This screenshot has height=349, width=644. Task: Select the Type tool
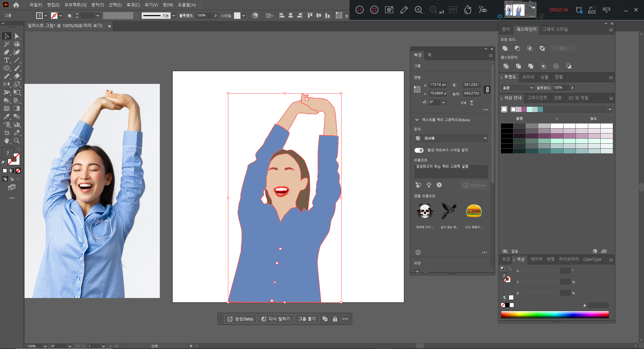(x=6, y=60)
